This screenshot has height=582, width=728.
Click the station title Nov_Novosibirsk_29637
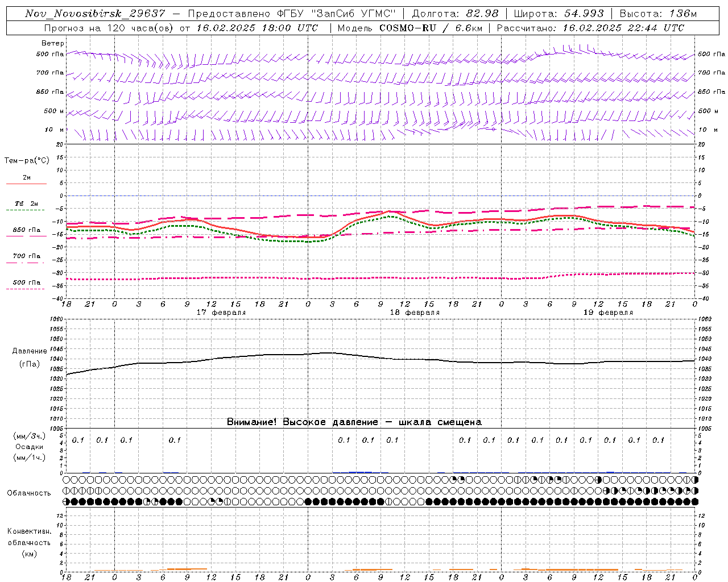click(x=95, y=14)
